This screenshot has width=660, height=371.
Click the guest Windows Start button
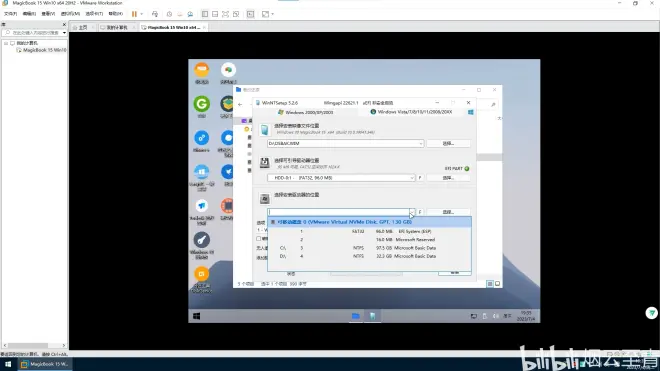197,316
